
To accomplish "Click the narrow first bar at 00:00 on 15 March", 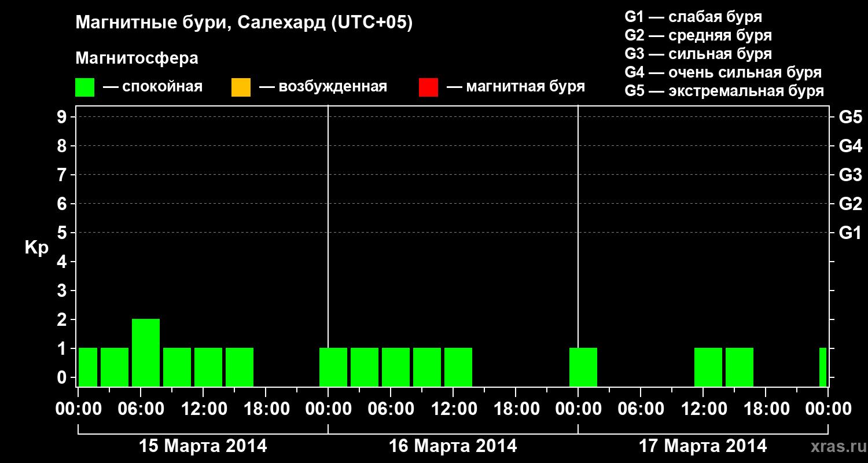I will coord(88,367).
